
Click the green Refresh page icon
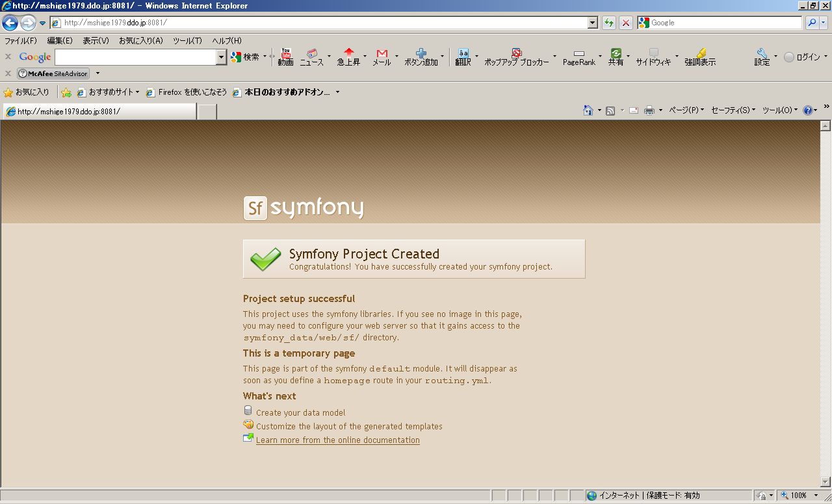pos(609,23)
